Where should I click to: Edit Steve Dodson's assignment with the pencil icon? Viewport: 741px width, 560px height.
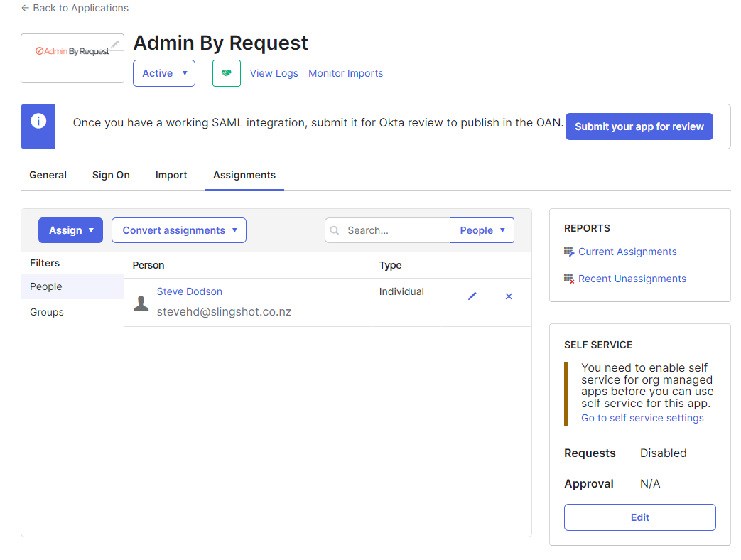tap(472, 296)
